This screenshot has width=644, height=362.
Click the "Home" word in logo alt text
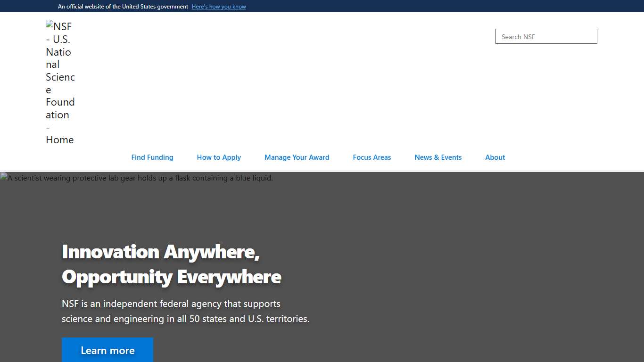tap(60, 140)
